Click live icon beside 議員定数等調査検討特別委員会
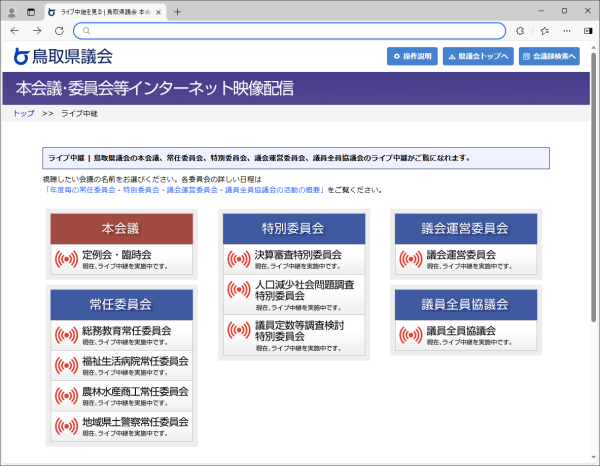 tap(239, 330)
